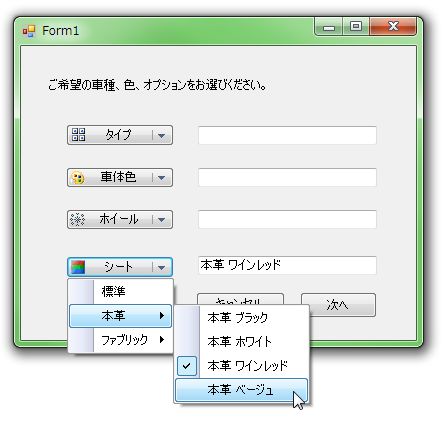Image resolution: width=448 pixels, height=428 pixels.
Task: Pick 本革 ホワイト in the submenu
Action: (241, 342)
